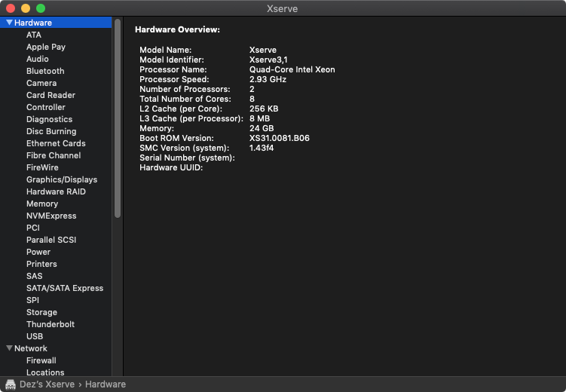Open the Thunderbolt section
This screenshot has width=566, height=392.
[50, 324]
